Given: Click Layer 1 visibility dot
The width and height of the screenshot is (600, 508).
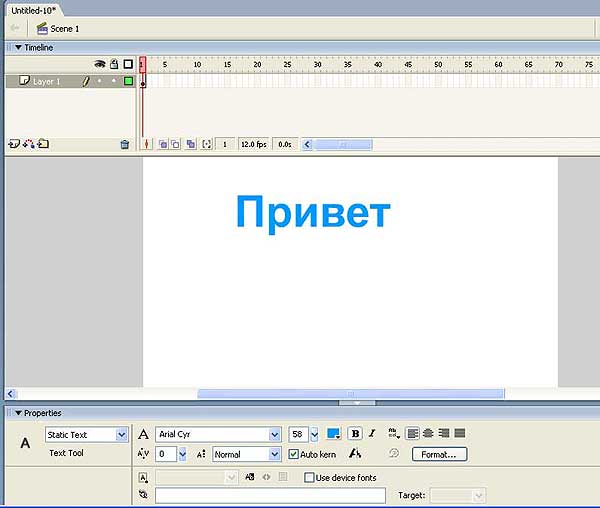Looking at the screenshot, I should point(99,81).
